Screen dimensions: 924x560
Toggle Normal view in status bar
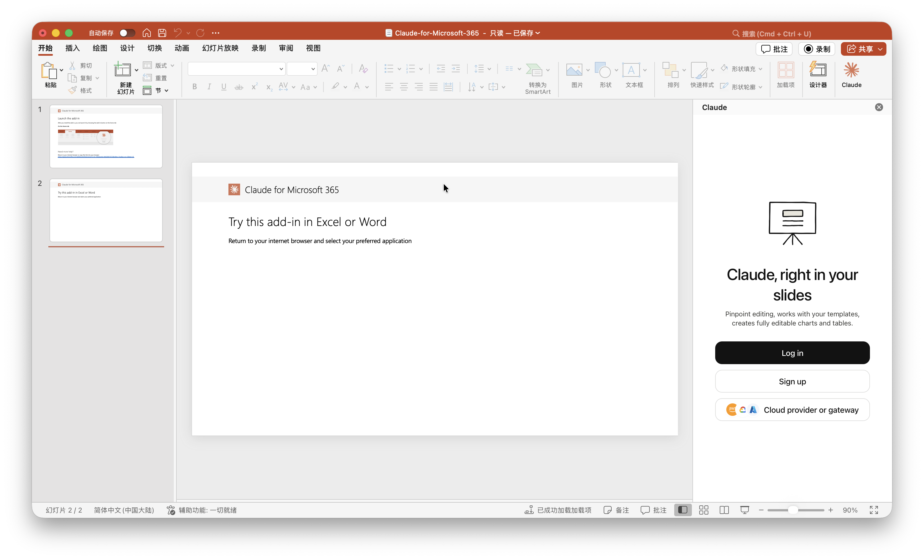click(682, 510)
